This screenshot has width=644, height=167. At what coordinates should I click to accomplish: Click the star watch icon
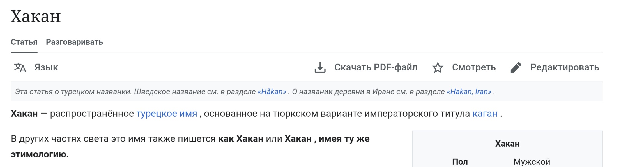click(x=438, y=68)
